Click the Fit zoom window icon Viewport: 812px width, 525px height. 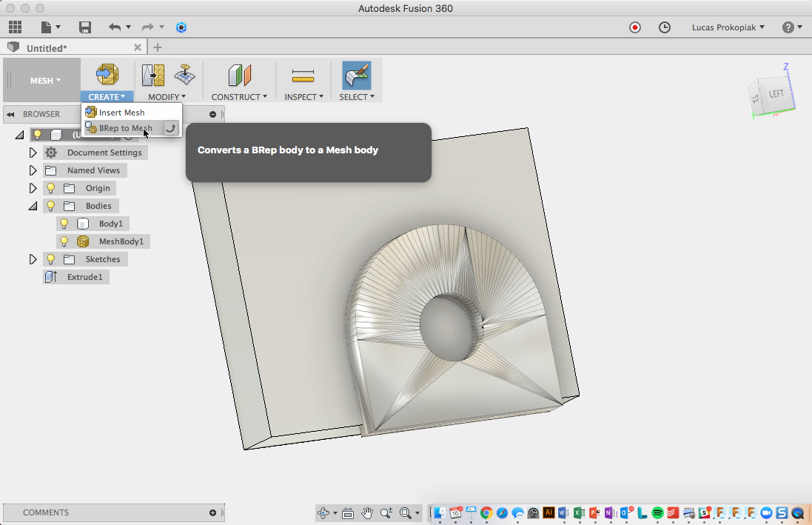pos(406,513)
